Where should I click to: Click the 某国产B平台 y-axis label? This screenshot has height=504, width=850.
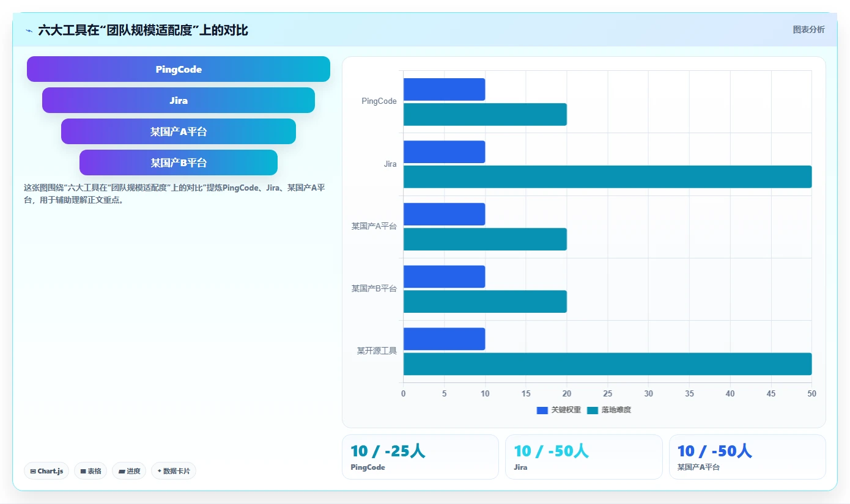pos(374,288)
